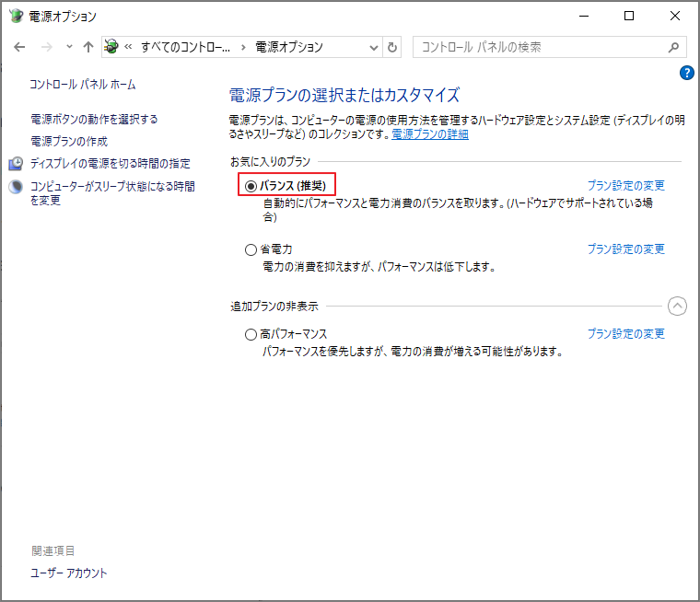Select the 省電力 radio button
700x602 pixels.
[x=251, y=249]
